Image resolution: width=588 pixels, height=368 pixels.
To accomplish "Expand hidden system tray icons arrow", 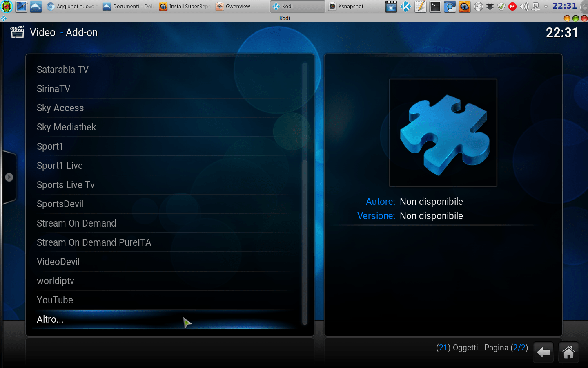I will coord(546,7).
